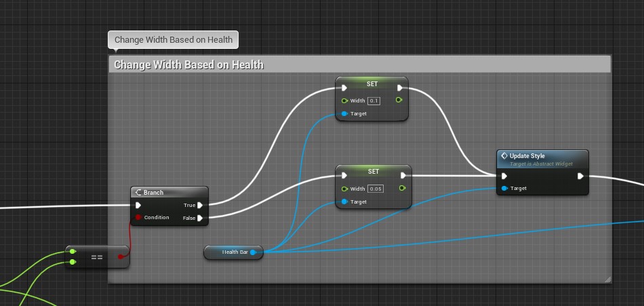Click the red Condition pin on Branch

coord(138,218)
